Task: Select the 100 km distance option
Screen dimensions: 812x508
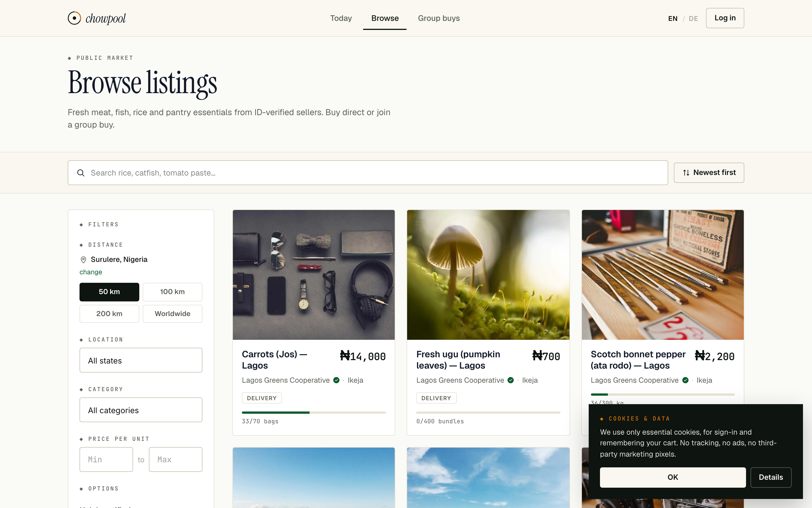Action: (173, 292)
